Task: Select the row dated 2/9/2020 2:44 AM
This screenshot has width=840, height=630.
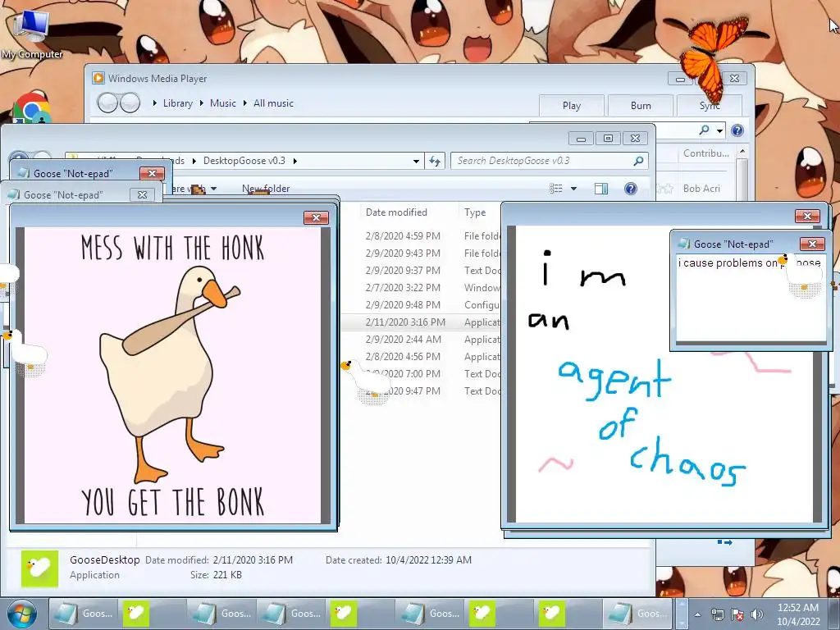Action: 421,339
